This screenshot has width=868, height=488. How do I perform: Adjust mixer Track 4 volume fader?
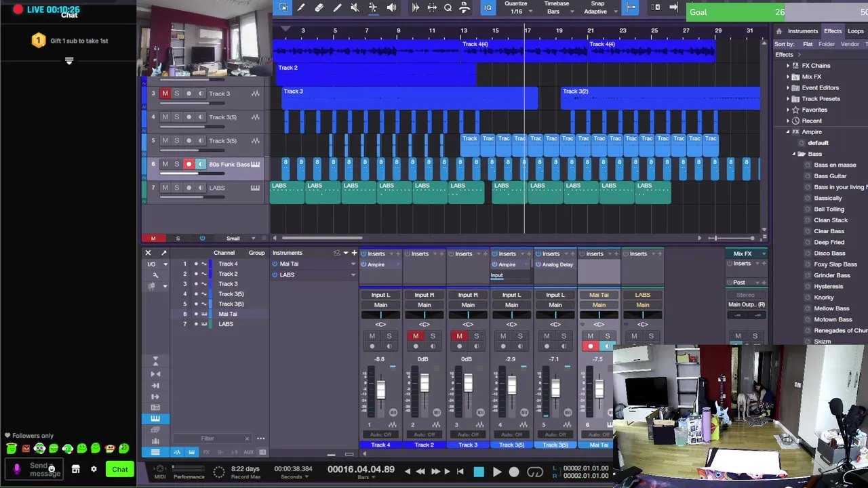tap(380, 390)
